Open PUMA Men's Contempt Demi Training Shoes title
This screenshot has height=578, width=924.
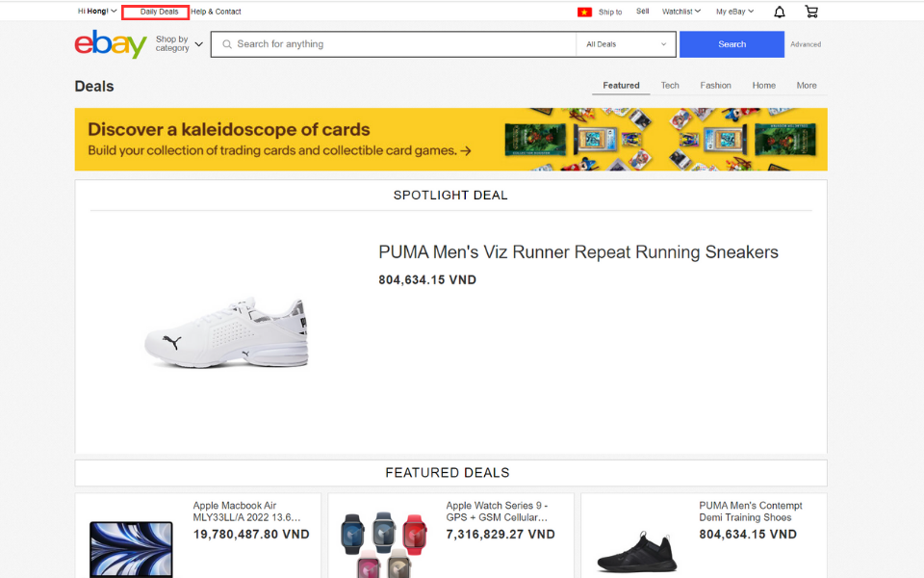750,512
